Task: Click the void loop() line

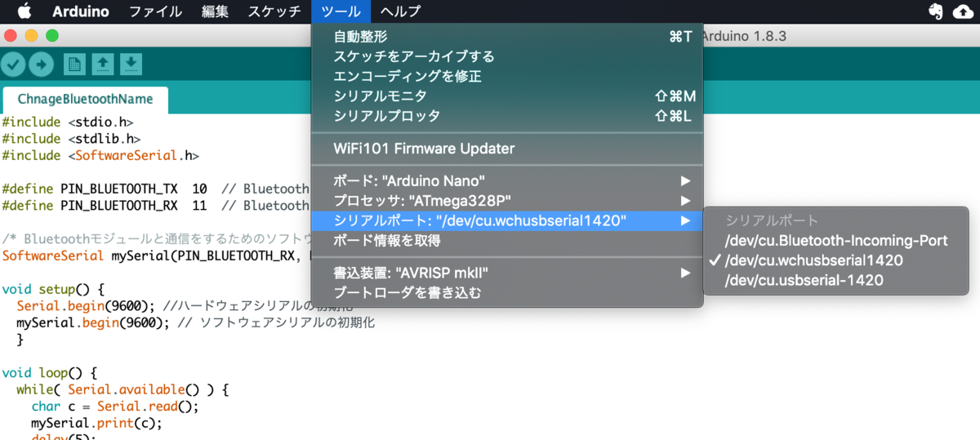Action: tap(49, 372)
